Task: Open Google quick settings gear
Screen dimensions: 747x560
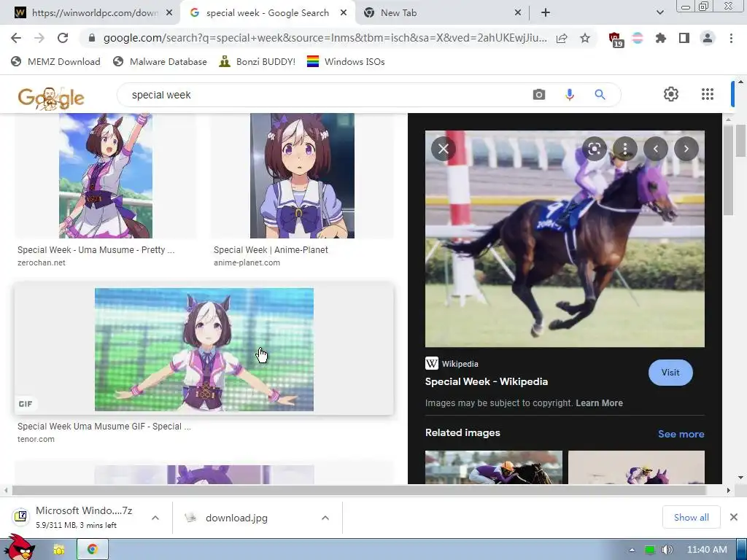Action: [671, 94]
